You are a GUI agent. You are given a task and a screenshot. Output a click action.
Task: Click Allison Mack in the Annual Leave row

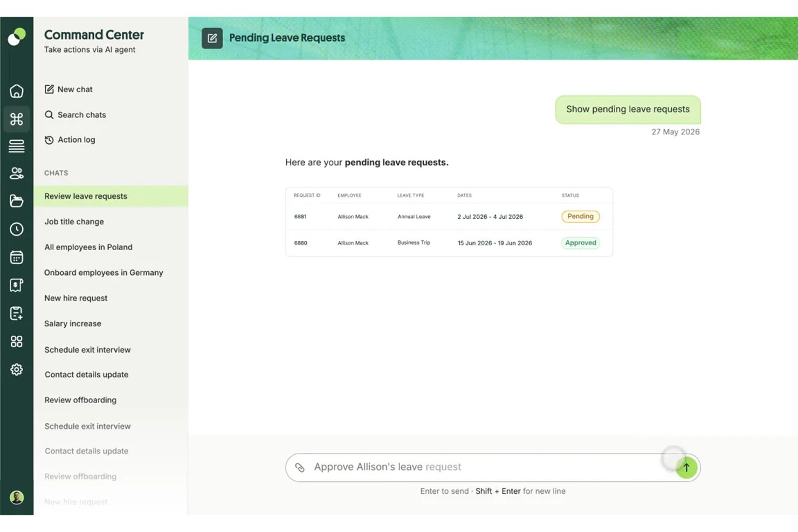click(353, 217)
